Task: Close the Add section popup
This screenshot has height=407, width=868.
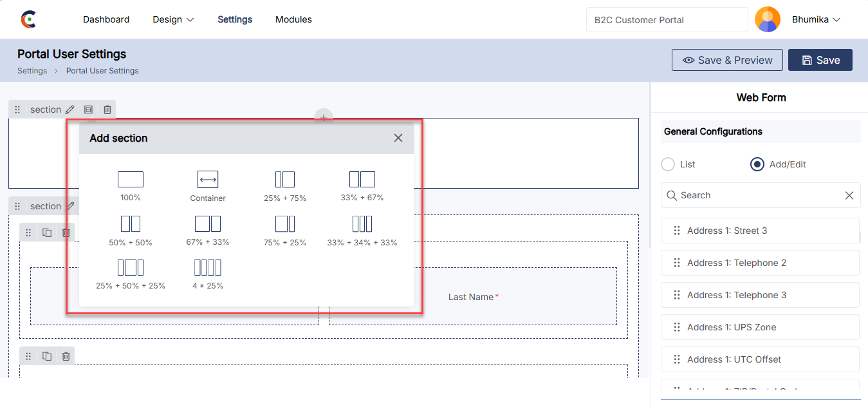Action: click(x=398, y=138)
